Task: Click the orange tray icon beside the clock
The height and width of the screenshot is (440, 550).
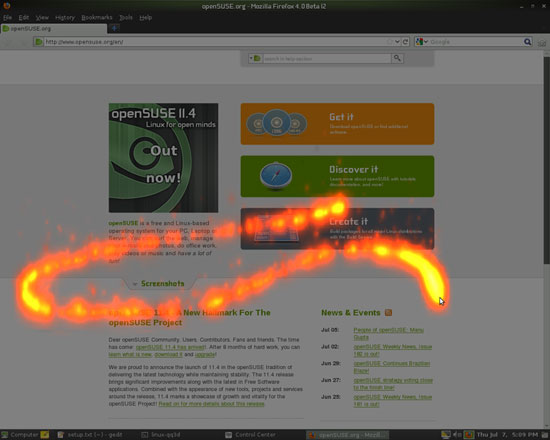Action: coord(469,435)
